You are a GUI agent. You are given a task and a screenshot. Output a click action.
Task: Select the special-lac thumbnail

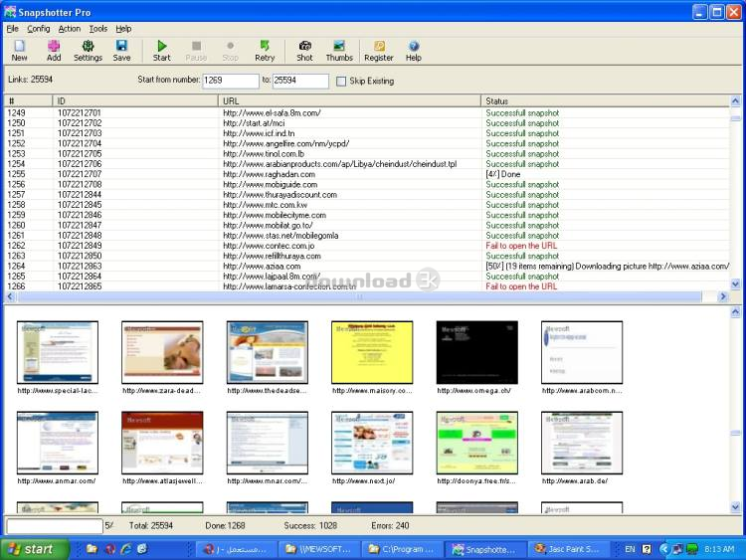58,352
